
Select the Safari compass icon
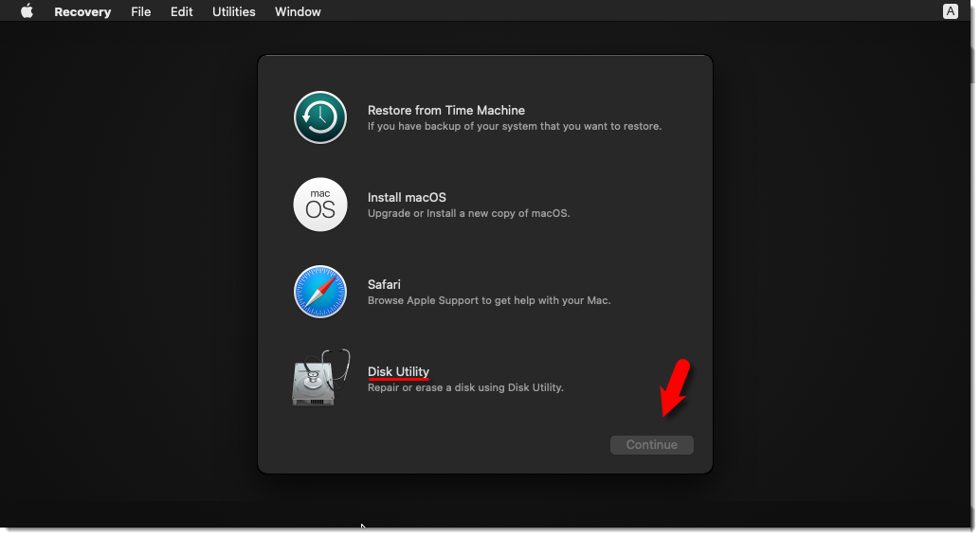point(320,292)
